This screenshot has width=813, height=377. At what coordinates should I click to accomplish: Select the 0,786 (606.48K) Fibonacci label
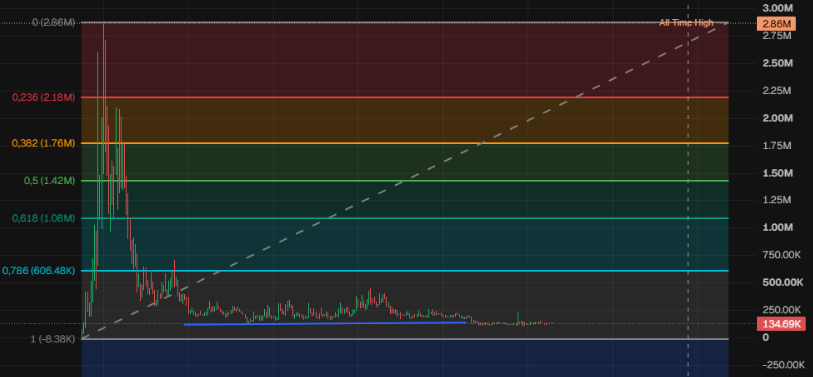[x=39, y=271]
